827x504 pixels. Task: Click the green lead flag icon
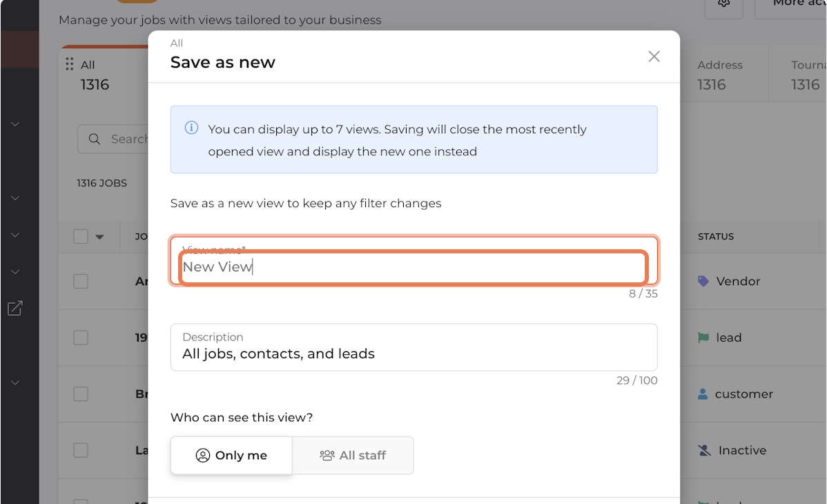click(x=703, y=338)
